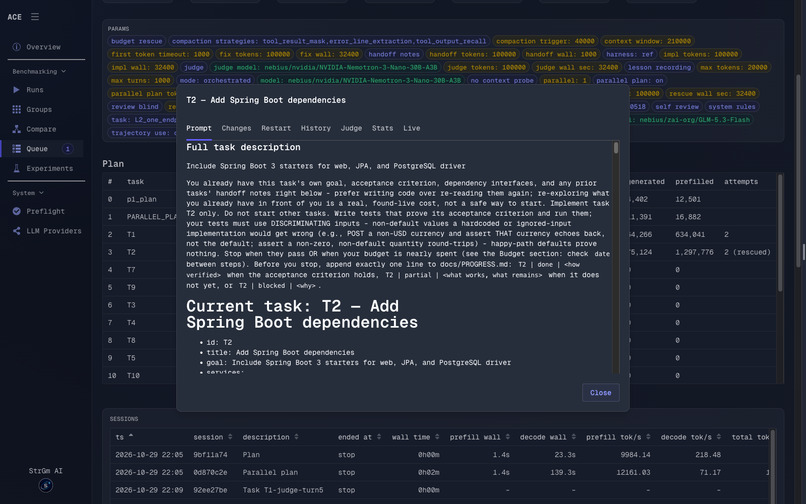806x504 pixels.
Task: Select the p1_plan row in Plan table
Action: [x=441, y=199]
